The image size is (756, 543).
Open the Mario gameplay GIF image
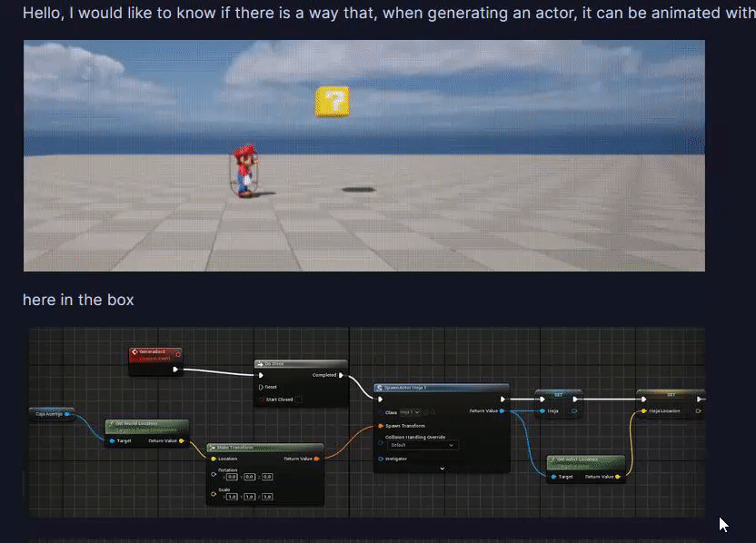point(364,155)
